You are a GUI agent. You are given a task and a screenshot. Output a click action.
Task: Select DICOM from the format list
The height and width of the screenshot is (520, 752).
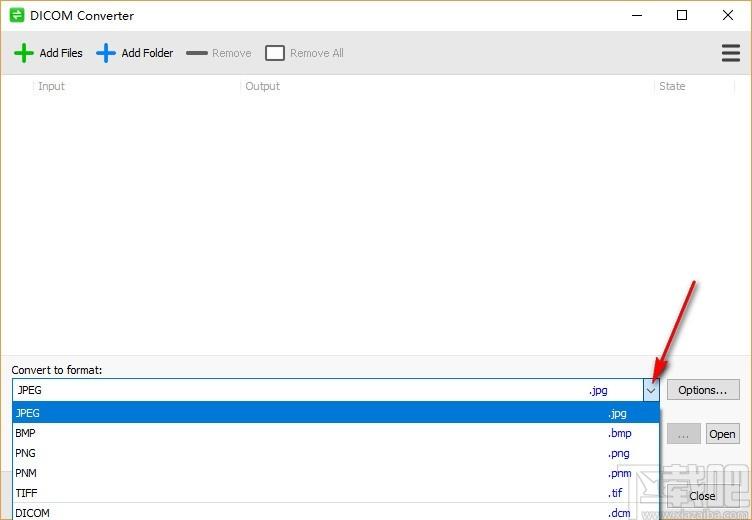(336, 512)
